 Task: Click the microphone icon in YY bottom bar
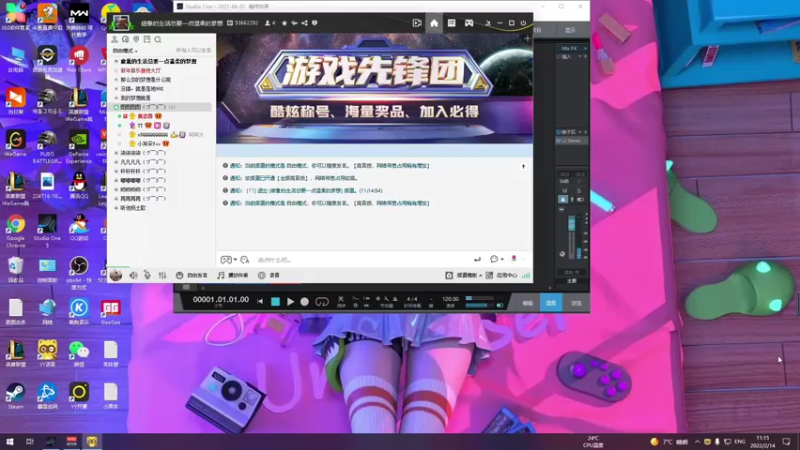[x=147, y=275]
